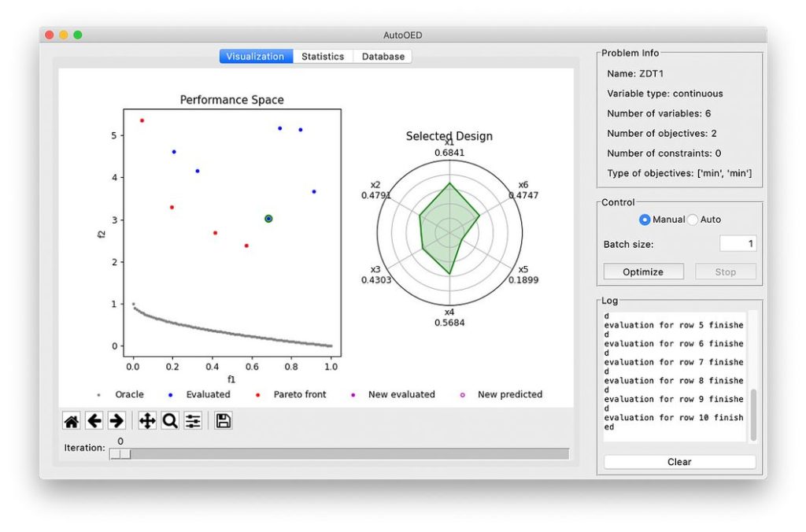Activate the Zoom magnifier tool
This screenshot has width=806, height=532.
[169, 421]
